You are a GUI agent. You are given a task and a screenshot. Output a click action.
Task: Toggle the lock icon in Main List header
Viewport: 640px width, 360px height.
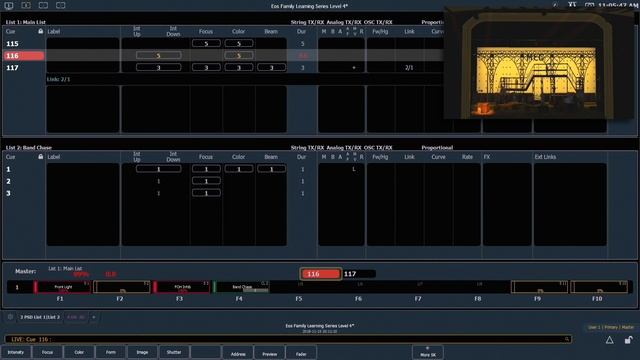[x=40, y=31]
